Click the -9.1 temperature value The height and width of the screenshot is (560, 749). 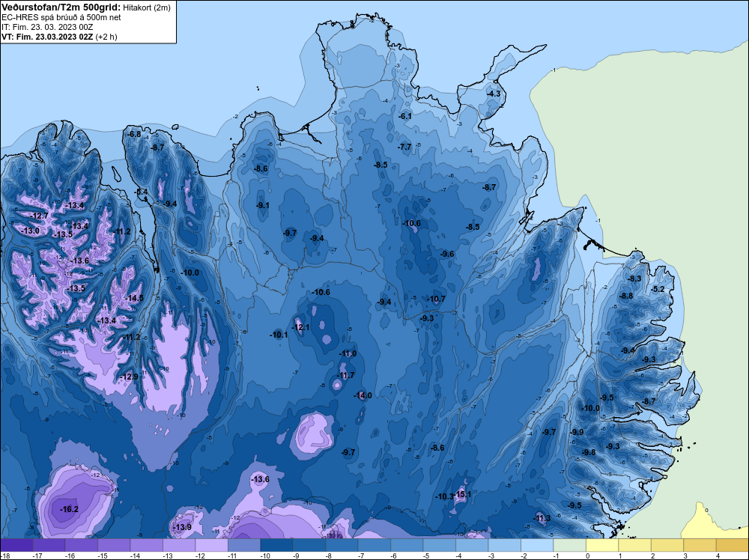coord(263,205)
